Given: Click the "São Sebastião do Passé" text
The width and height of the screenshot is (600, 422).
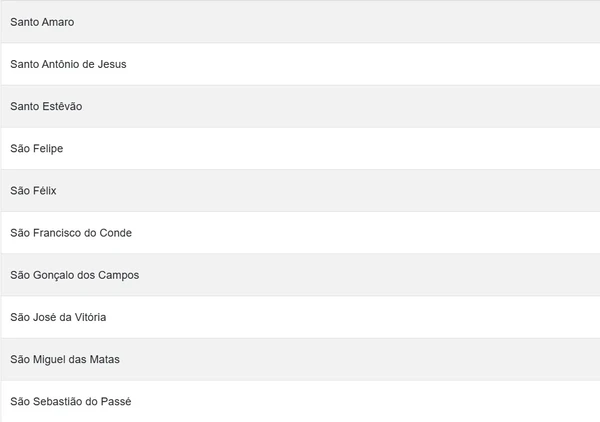Looking at the screenshot, I should [71, 401].
